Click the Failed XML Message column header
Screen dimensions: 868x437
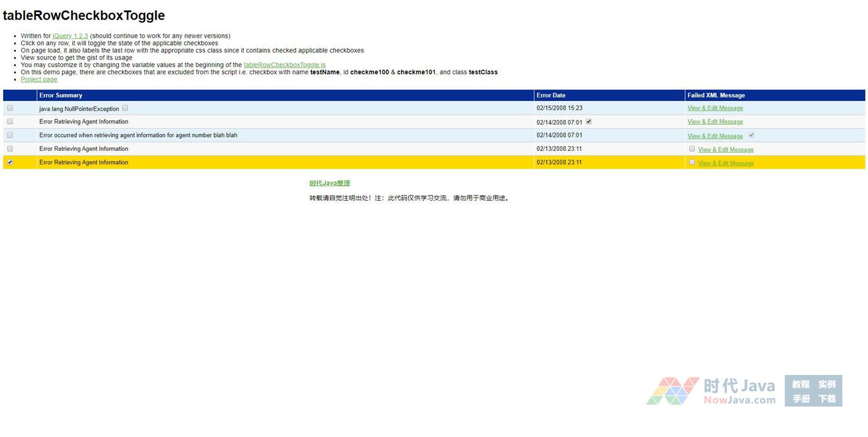716,95
